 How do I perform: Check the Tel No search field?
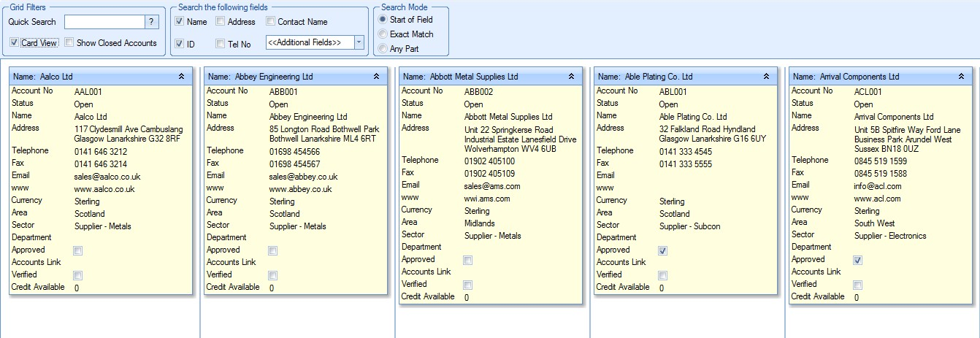coord(221,45)
